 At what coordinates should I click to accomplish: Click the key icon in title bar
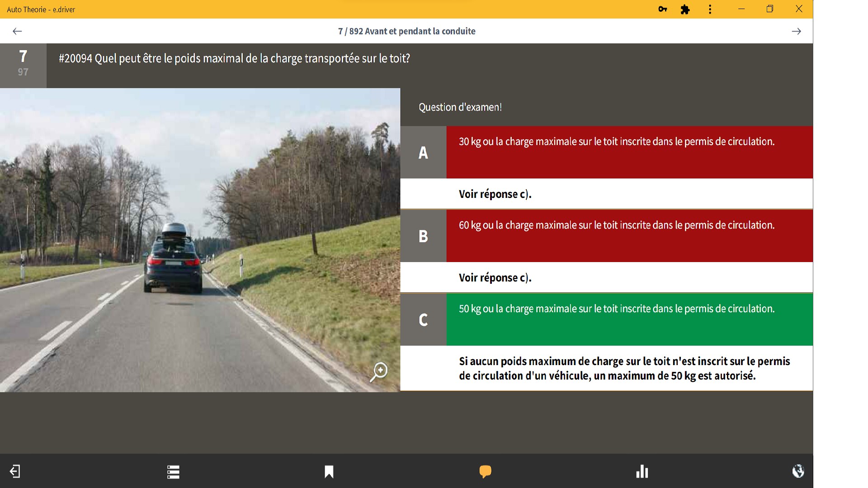[663, 9]
